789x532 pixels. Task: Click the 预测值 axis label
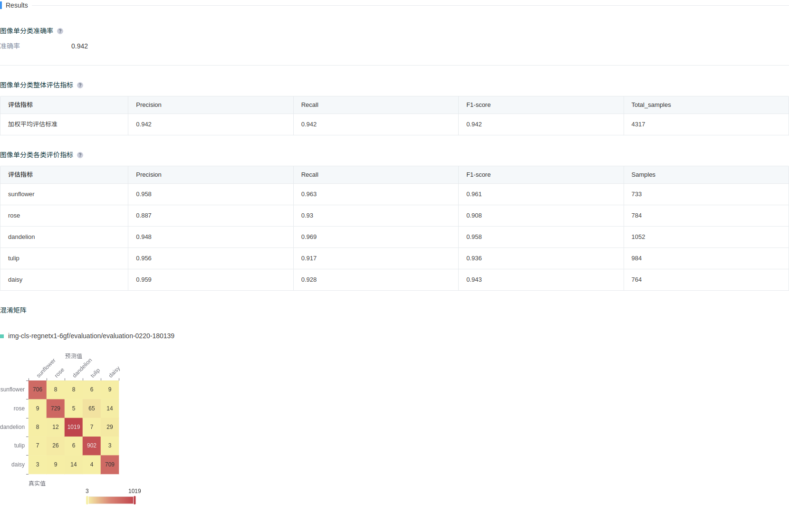point(74,356)
